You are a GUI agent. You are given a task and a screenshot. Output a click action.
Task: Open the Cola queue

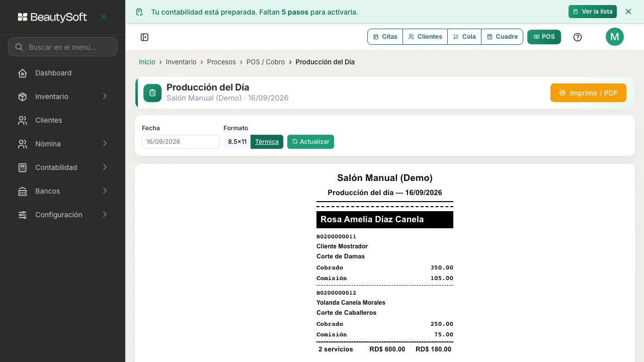tap(464, 37)
